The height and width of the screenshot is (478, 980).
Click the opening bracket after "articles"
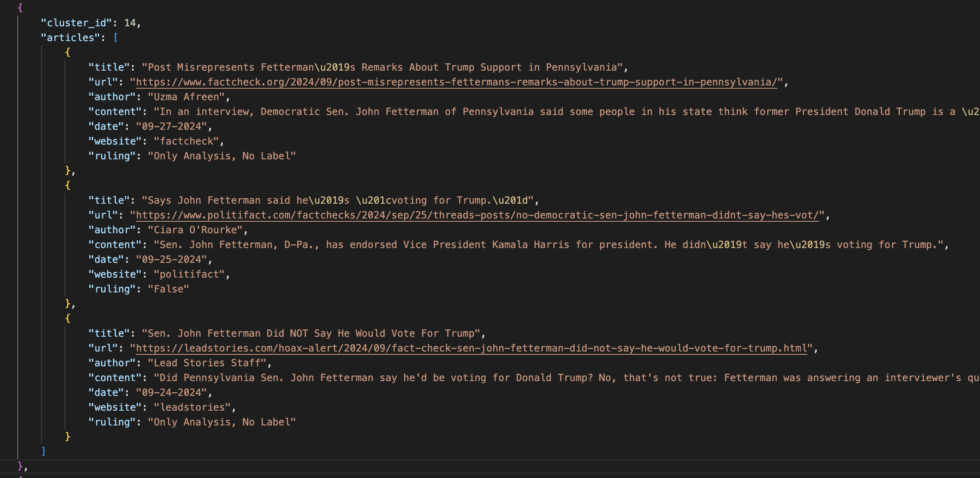(x=116, y=38)
